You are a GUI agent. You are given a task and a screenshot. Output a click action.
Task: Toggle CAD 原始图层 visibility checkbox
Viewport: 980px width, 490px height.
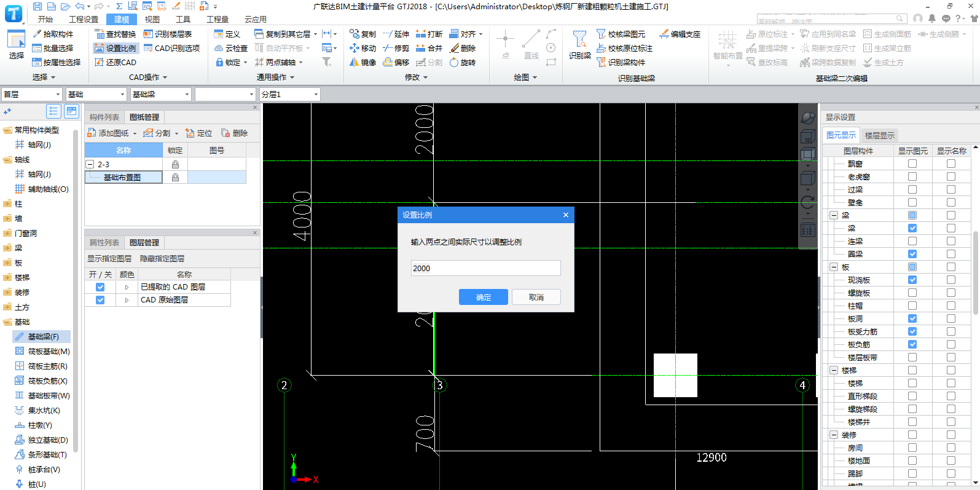click(x=100, y=300)
